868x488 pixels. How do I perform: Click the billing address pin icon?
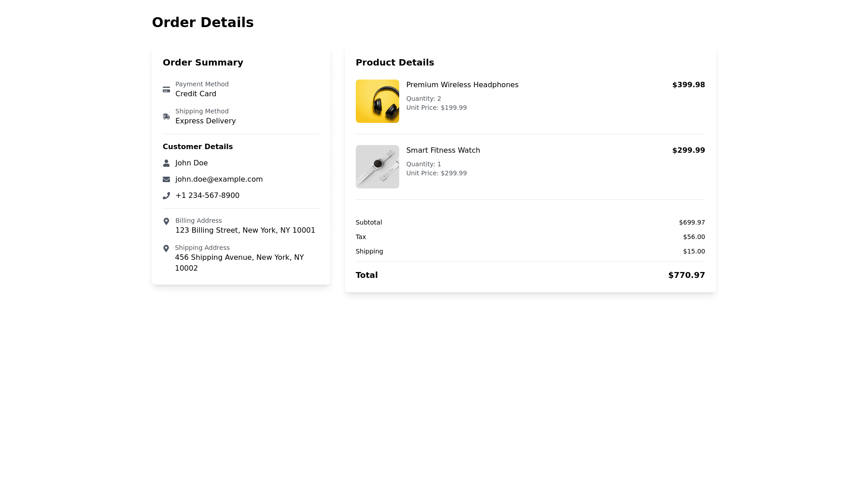[x=166, y=221]
